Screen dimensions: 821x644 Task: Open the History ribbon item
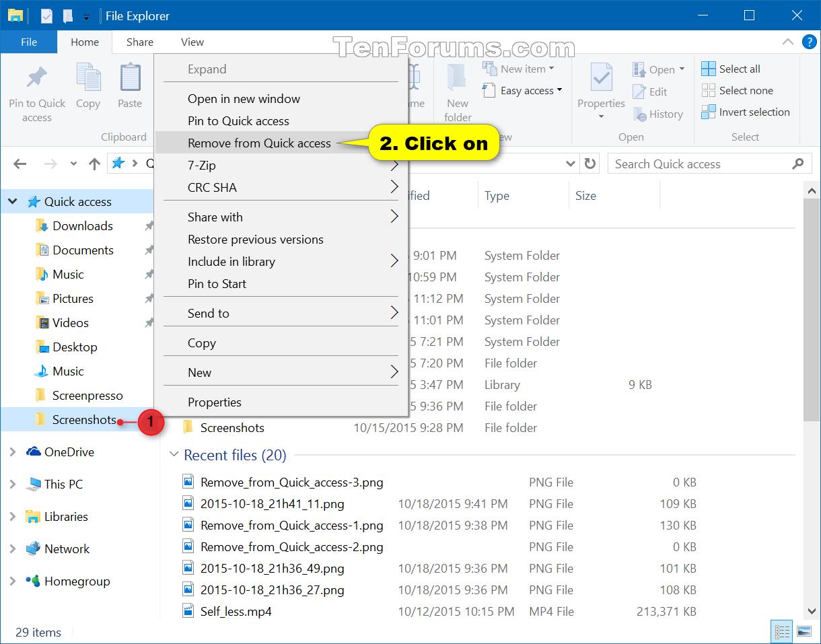tap(658, 114)
